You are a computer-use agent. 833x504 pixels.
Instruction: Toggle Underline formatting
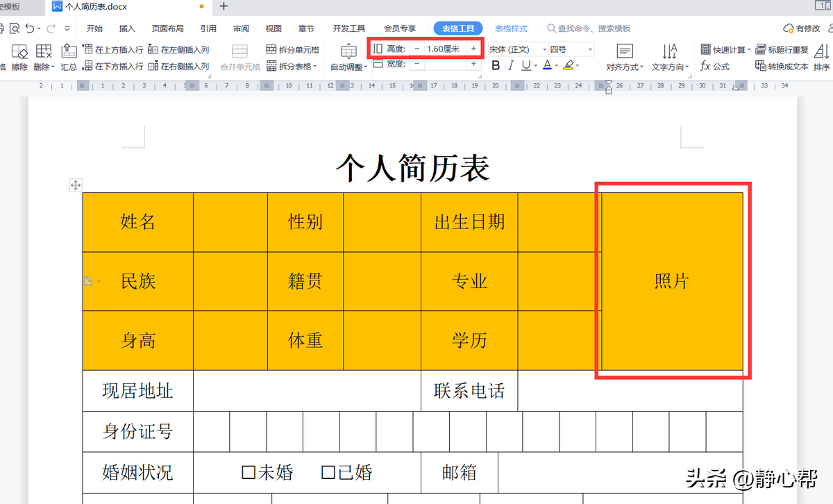tap(525, 66)
